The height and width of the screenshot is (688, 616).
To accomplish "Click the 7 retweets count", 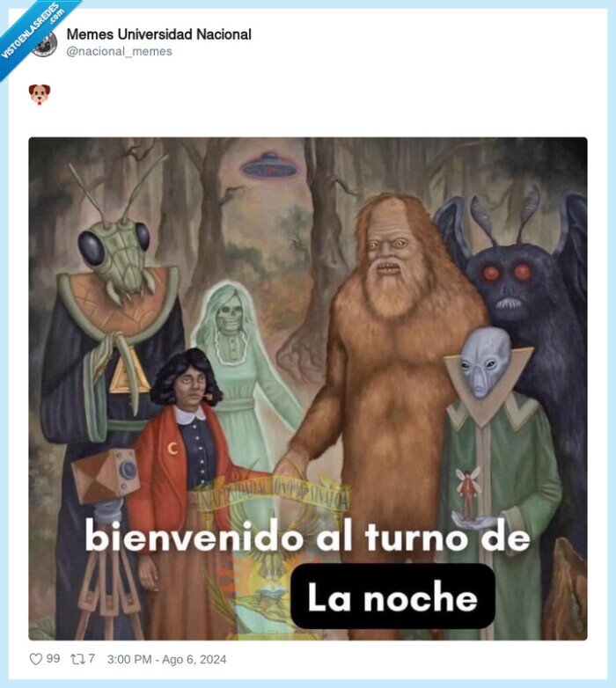I will point(92,659).
